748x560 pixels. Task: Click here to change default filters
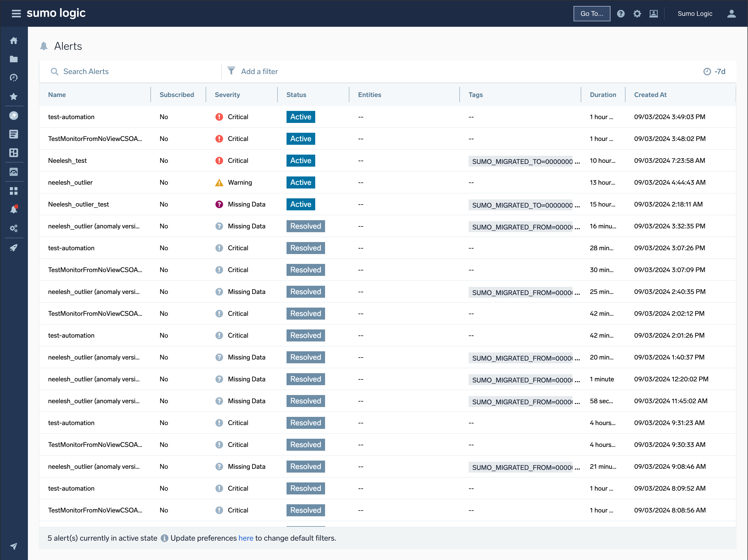point(246,538)
